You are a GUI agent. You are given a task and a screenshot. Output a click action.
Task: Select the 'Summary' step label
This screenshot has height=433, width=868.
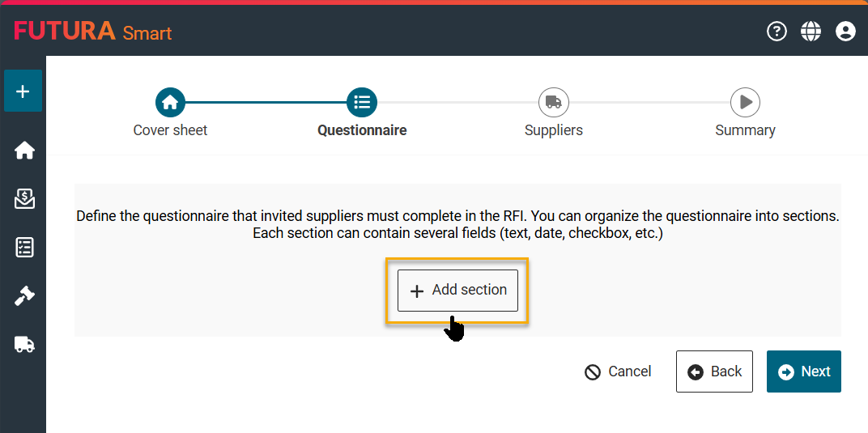(x=745, y=130)
